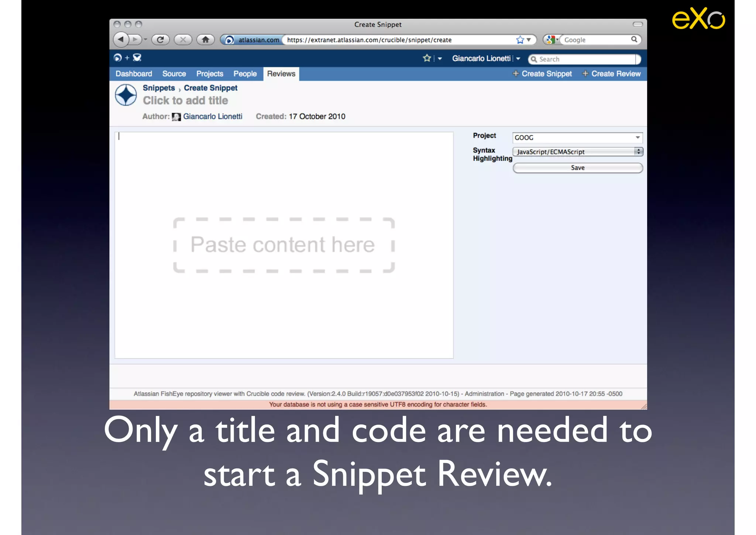Click the Save button

[578, 168]
